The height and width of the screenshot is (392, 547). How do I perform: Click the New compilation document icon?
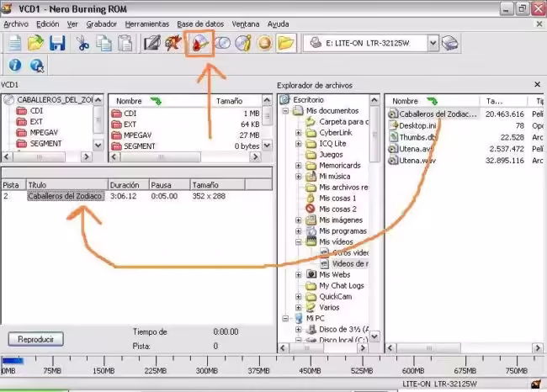tap(15, 43)
